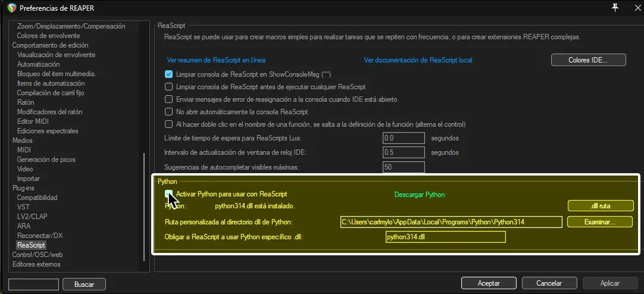
Task: Edit autocomplete suggestions field showing 50
Action: point(404,167)
